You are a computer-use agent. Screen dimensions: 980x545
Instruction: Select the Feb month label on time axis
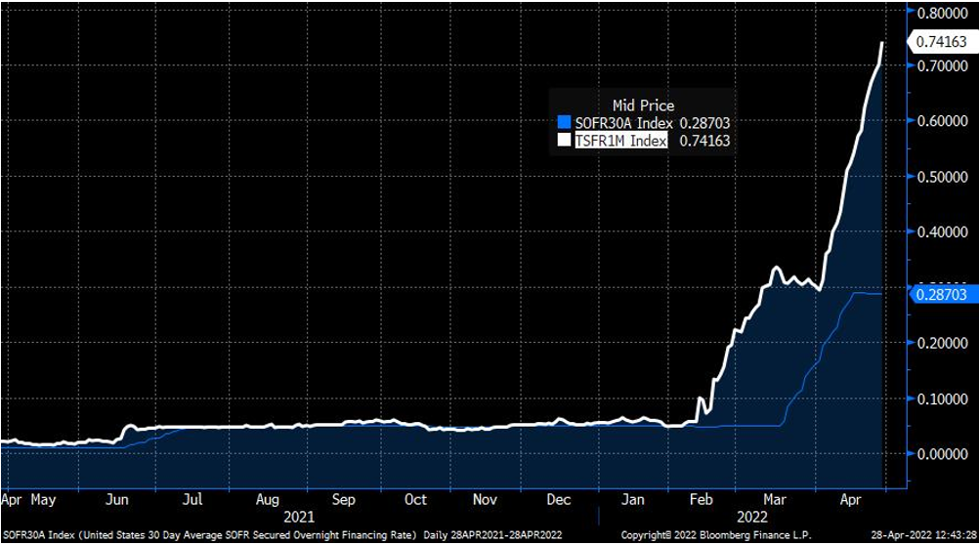(x=701, y=499)
